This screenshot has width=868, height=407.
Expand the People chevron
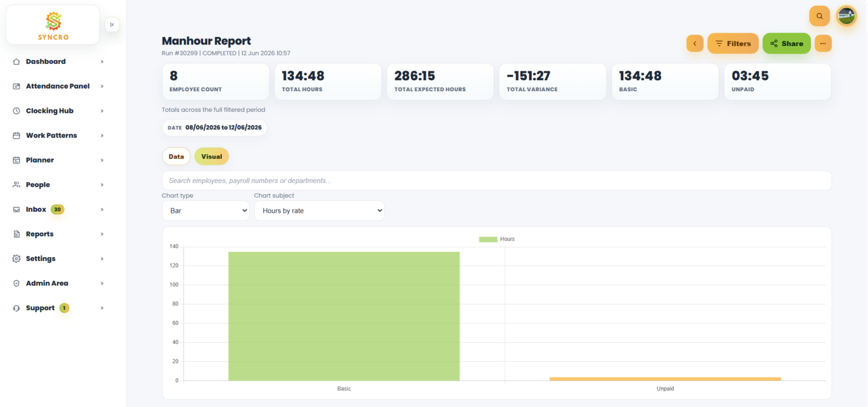click(x=102, y=185)
